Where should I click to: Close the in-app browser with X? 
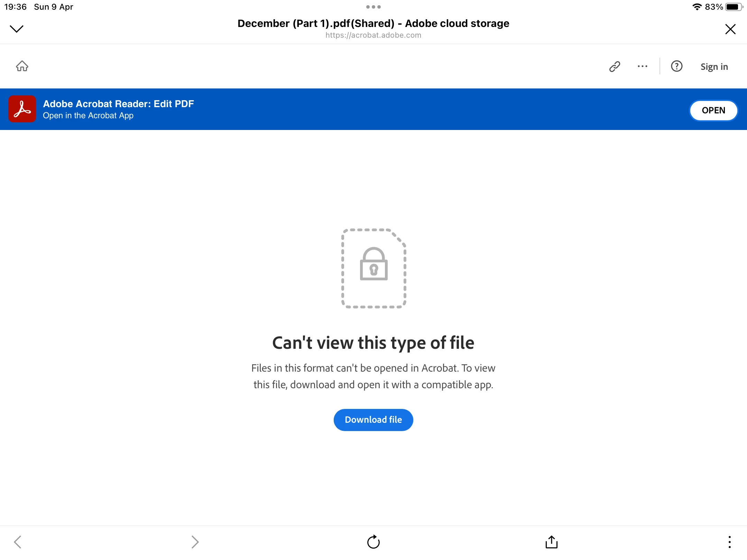coord(730,29)
